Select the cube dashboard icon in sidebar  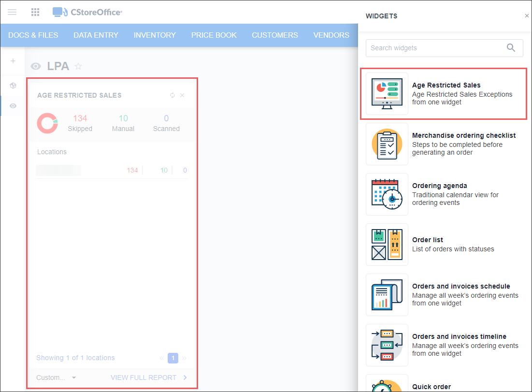(x=13, y=86)
